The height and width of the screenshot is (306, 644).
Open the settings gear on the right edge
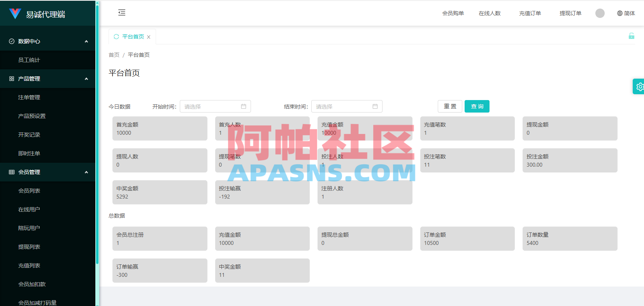[639, 87]
